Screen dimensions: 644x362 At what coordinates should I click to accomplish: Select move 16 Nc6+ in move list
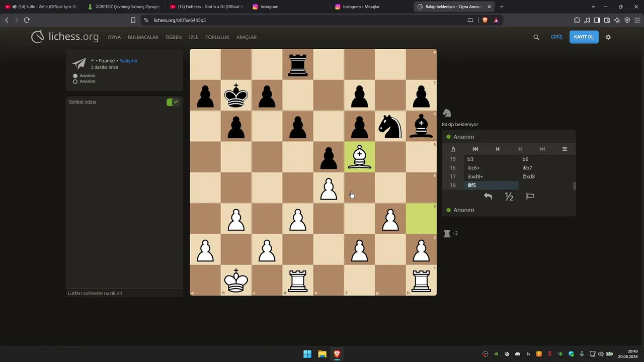coord(491,168)
